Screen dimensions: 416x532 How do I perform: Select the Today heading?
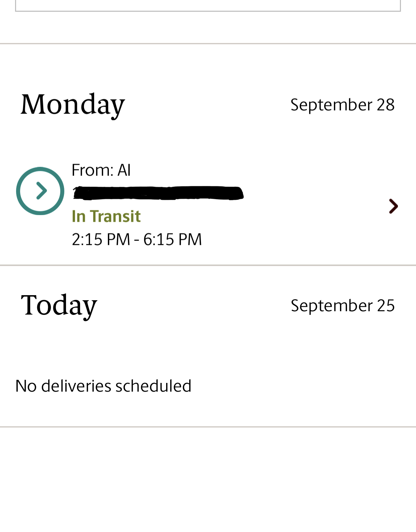[59, 305]
